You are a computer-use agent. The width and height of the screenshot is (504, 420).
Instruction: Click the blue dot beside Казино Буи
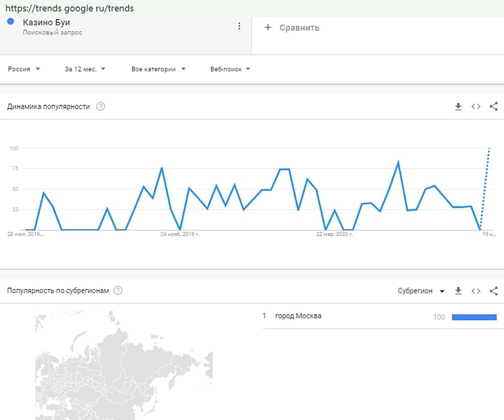click(x=11, y=22)
